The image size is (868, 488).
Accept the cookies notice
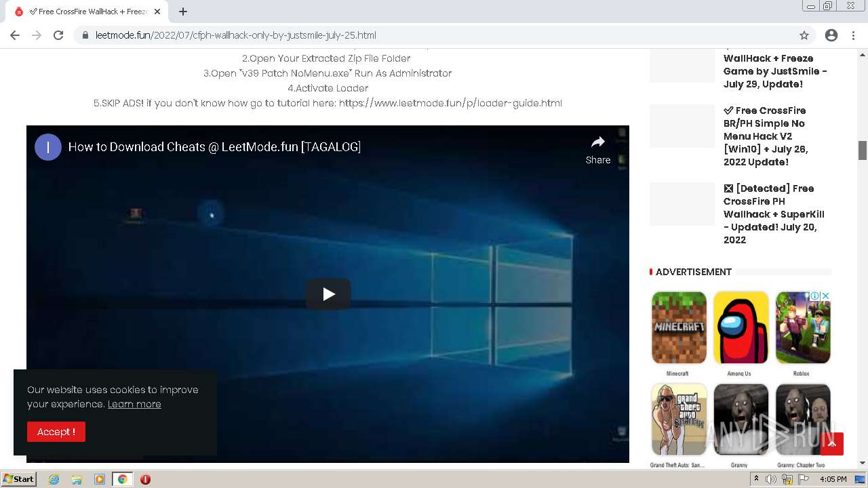tap(56, 432)
